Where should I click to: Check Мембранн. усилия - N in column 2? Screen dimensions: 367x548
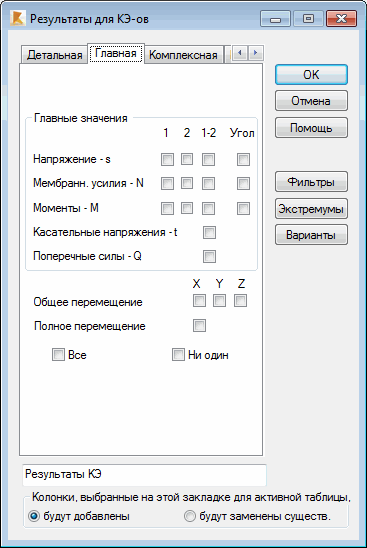187,183
